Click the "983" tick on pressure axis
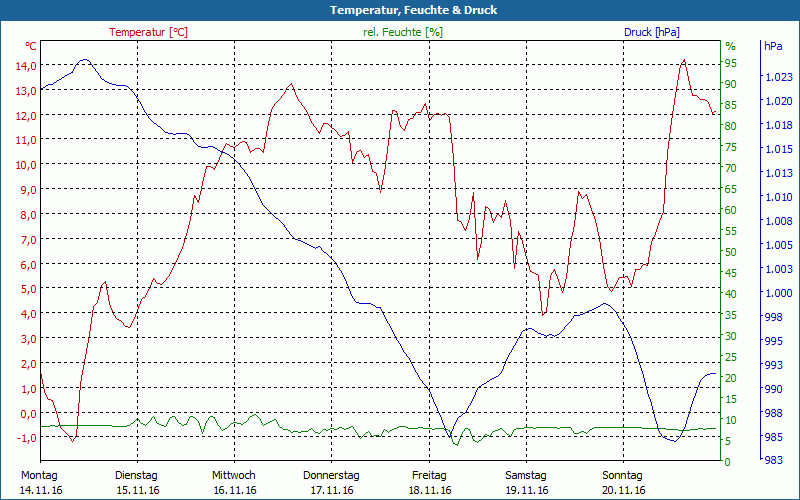The image size is (800, 500). (774, 461)
